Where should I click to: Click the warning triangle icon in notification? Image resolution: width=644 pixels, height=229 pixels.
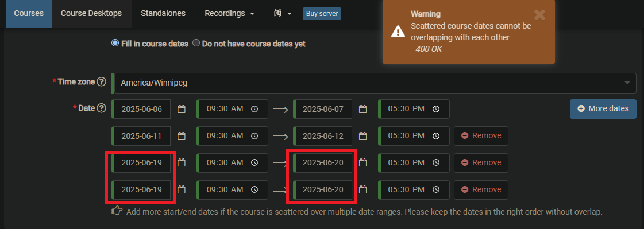[x=398, y=31]
